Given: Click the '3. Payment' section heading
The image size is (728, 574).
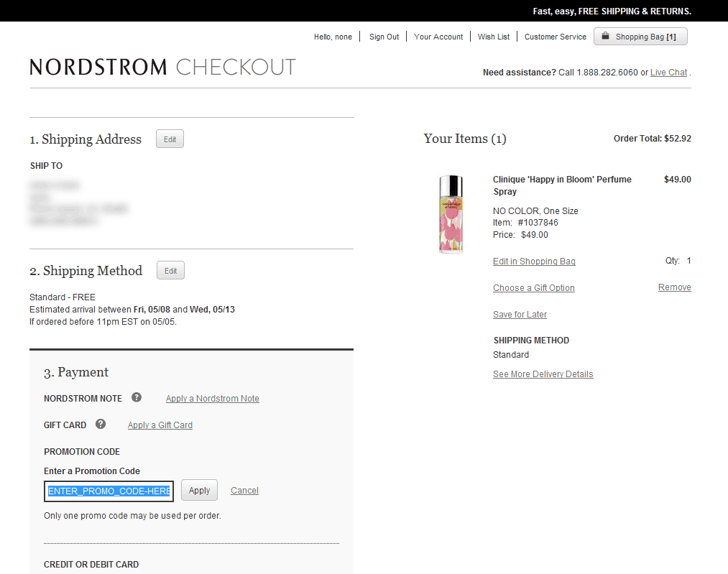Looking at the screenshot, I should 76,372.
